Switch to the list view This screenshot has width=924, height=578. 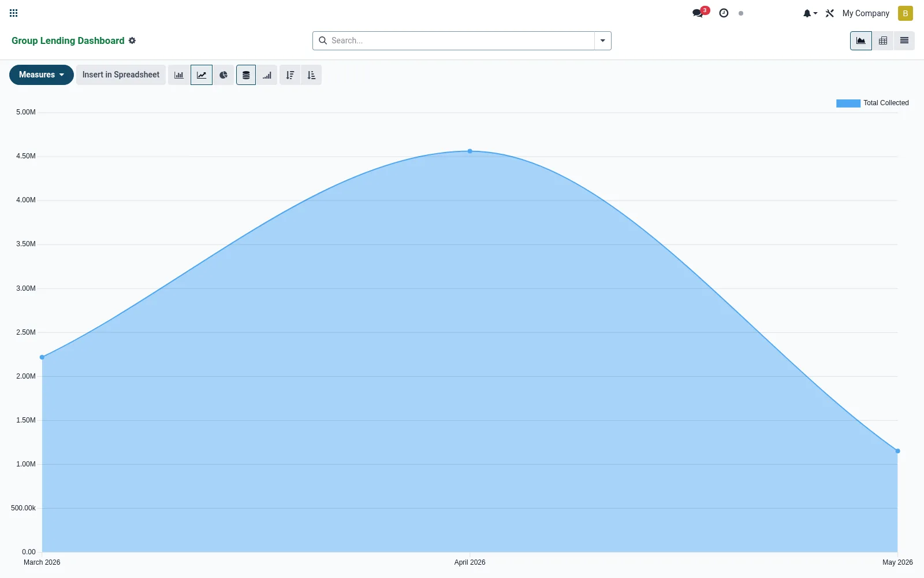(x=904, y=40)
